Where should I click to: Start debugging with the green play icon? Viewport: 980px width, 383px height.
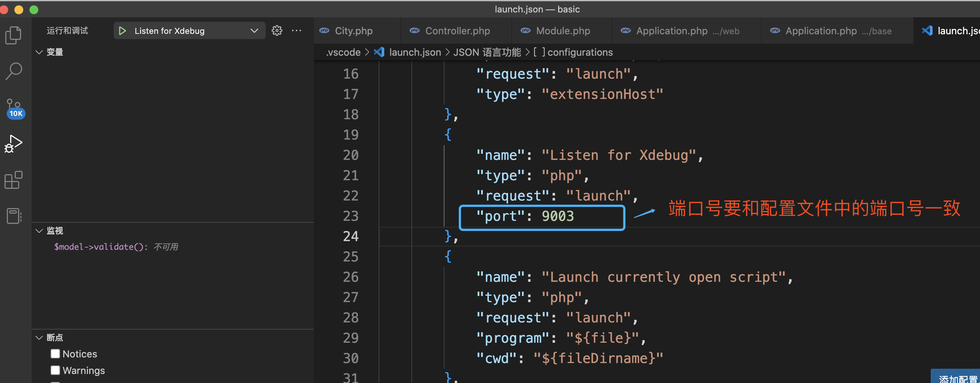point(122,31)
